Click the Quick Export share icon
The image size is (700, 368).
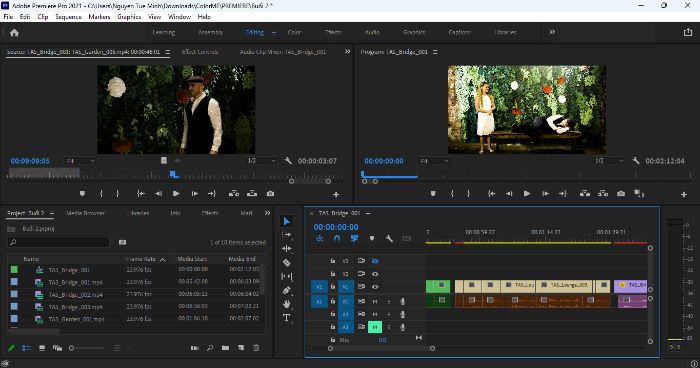[688, 32]
